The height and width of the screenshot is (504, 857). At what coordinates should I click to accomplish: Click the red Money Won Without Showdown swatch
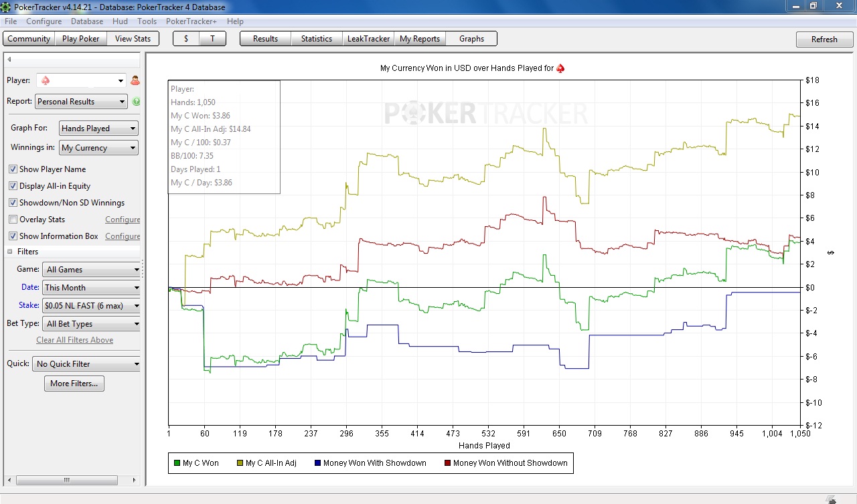[447, 463]
